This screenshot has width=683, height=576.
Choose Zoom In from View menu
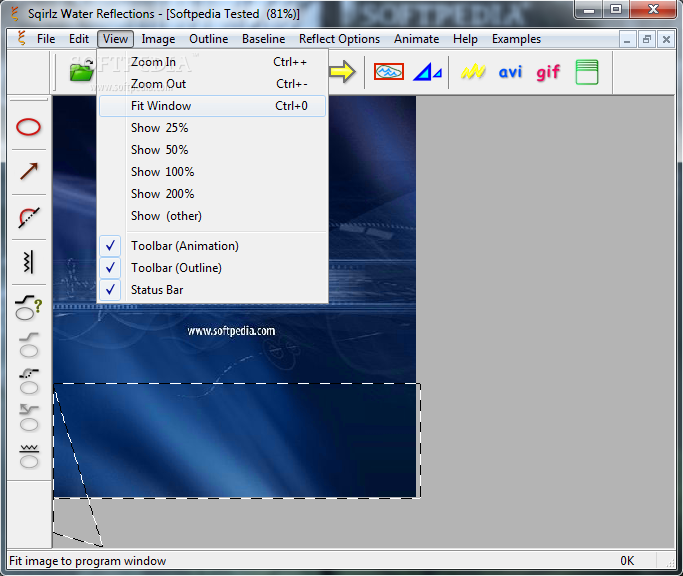pyautogui.click(x=213, y=62)
